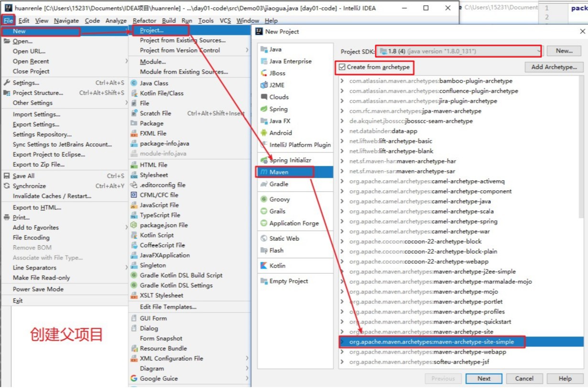Image resolution: width=588 pixels, height=388 pixels.
Task: Select Edit File Templates... entry
Action: (x=190, y=307)
